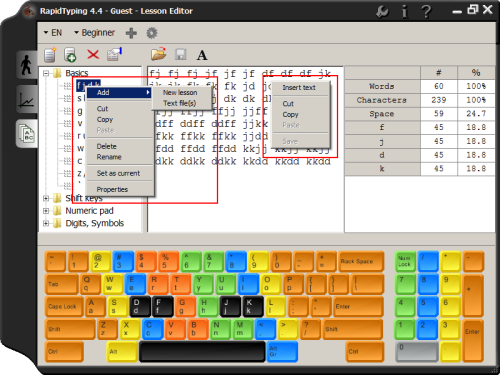Select the lesson editor ABC sidebar icon

click(26, 134)
